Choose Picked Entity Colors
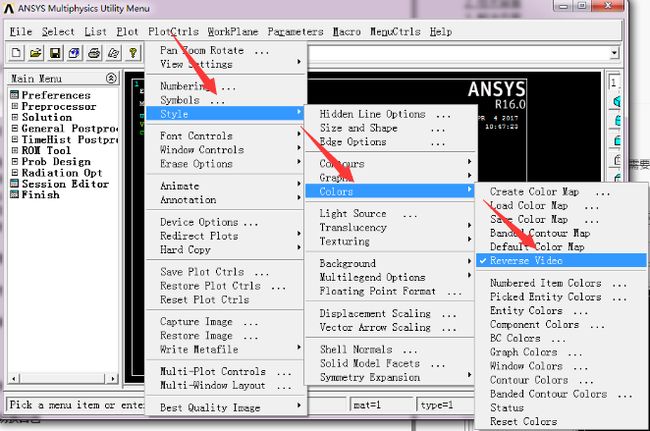Screen dimensions: 650x431 pos(561,297)
